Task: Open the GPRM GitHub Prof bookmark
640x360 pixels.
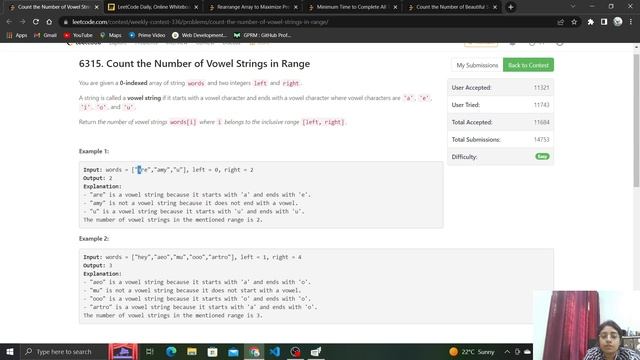Action: coord(262,35)
